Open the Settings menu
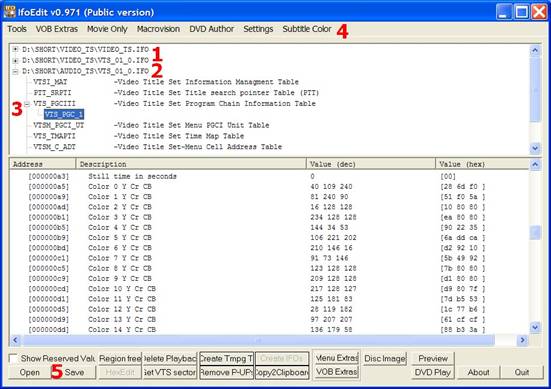Viewport: 551px width, 389px height. [x=258, y=29]
